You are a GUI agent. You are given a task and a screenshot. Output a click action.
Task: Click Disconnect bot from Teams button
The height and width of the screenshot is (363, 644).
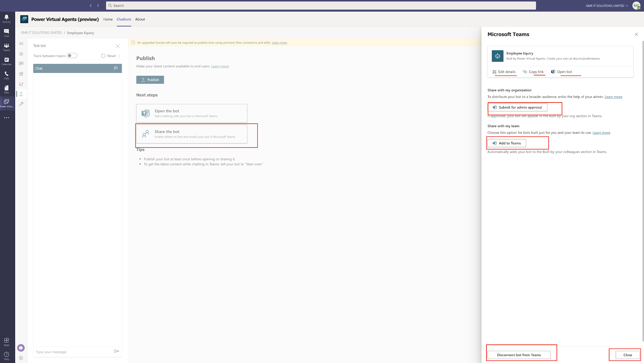point(519,355)
